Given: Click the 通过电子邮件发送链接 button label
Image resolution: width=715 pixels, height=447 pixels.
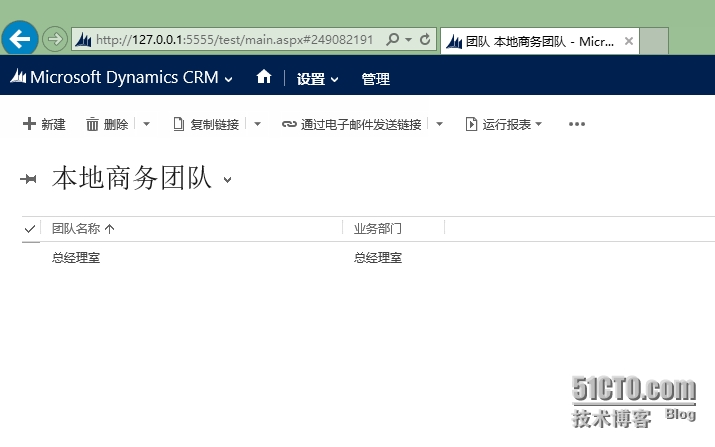Looking at the screenshot, I should (361, 125).
